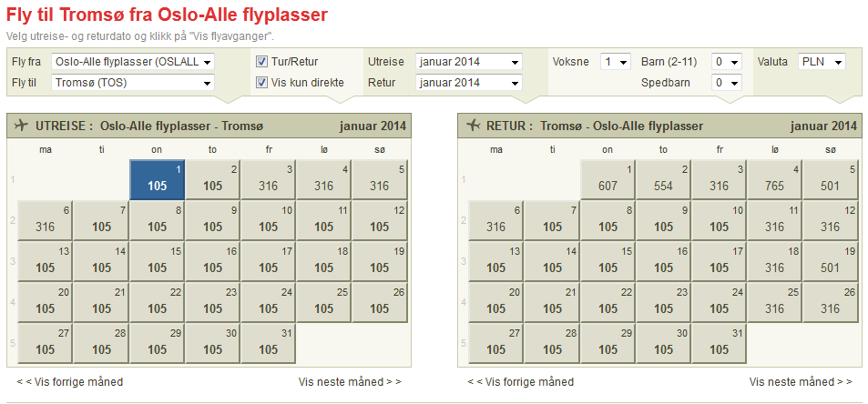Click the UTREISE route header text
The image size is (868, 404).
149,126
